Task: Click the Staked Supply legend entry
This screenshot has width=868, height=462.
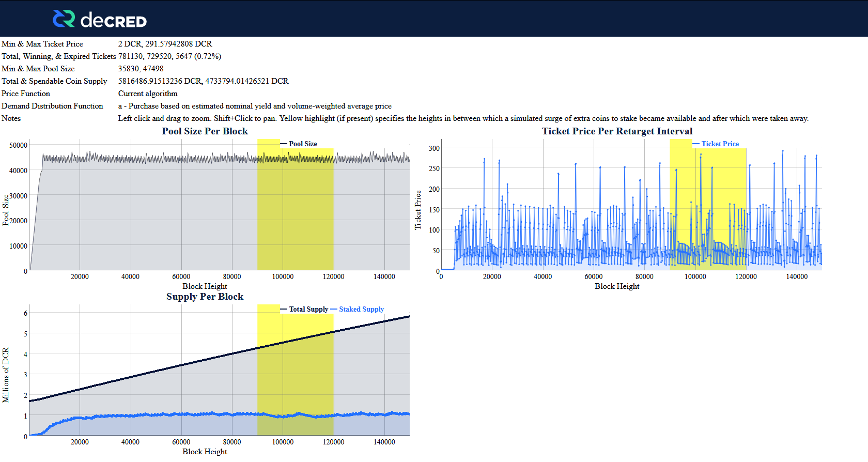Action: point(357,309)
